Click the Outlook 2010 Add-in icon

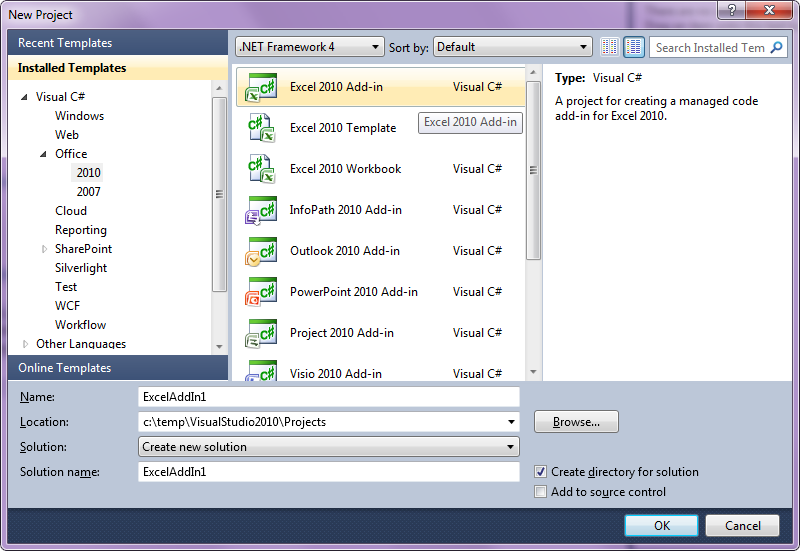click(x=261, y=251)
